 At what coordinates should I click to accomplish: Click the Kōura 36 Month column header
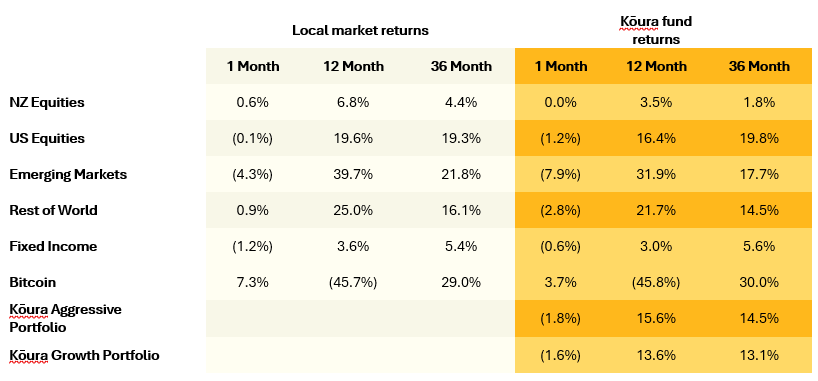point(759,66)
